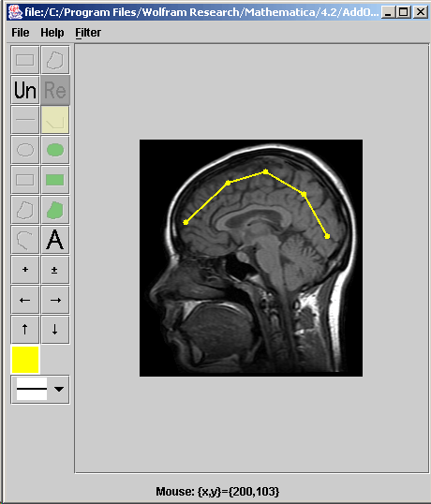Click the plus marker tool
Screen dimensions: 431x504
[x=25, y=270]
